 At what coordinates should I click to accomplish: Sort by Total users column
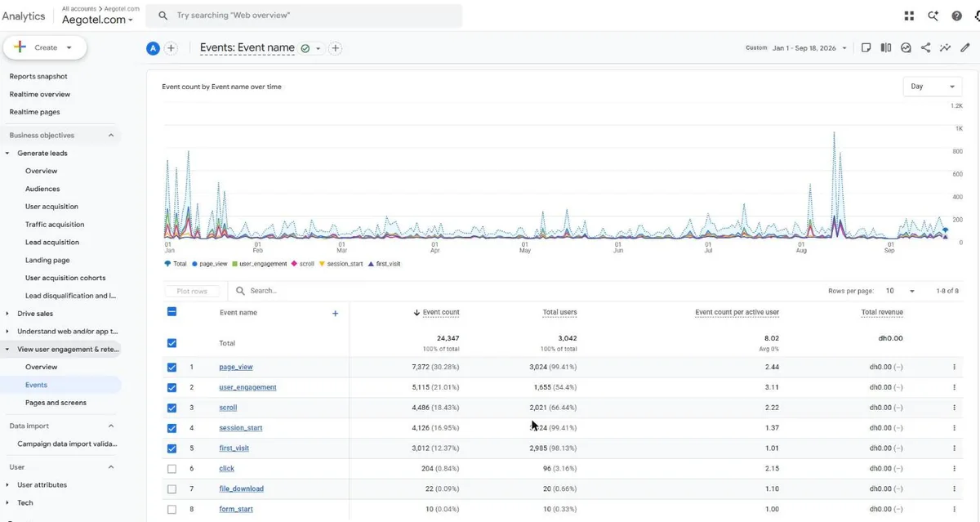[x=559, y=313]
